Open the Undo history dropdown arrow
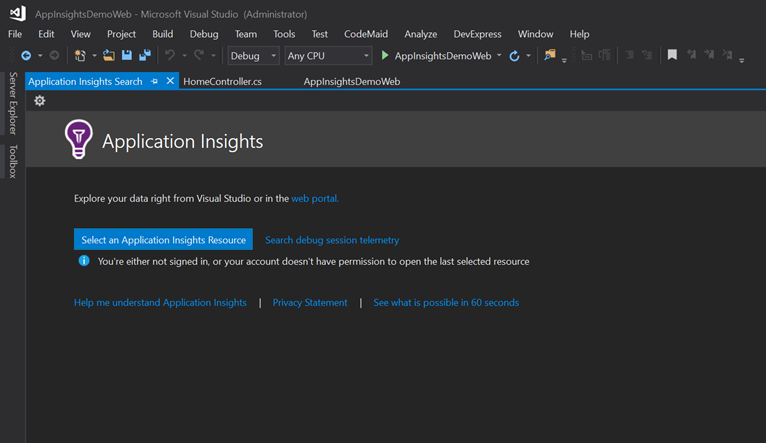 coord(185,56)
